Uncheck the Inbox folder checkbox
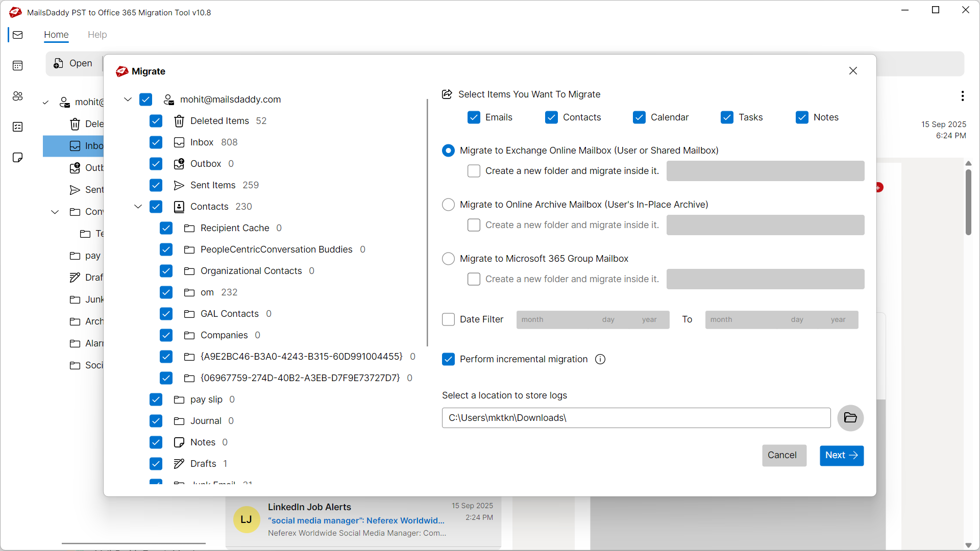This screenshot has height=551, width=980. (x=156, y=142)
